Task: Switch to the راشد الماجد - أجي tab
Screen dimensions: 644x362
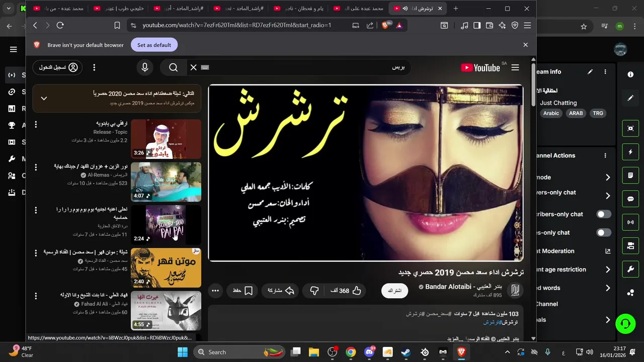Action: click(x=178, y=9)
